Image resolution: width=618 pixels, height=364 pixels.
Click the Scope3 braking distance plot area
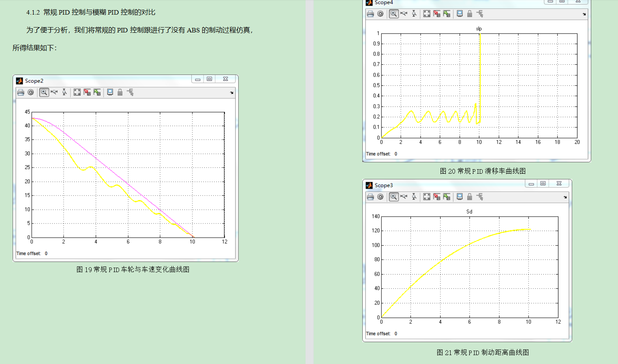[x=470, y=267]
